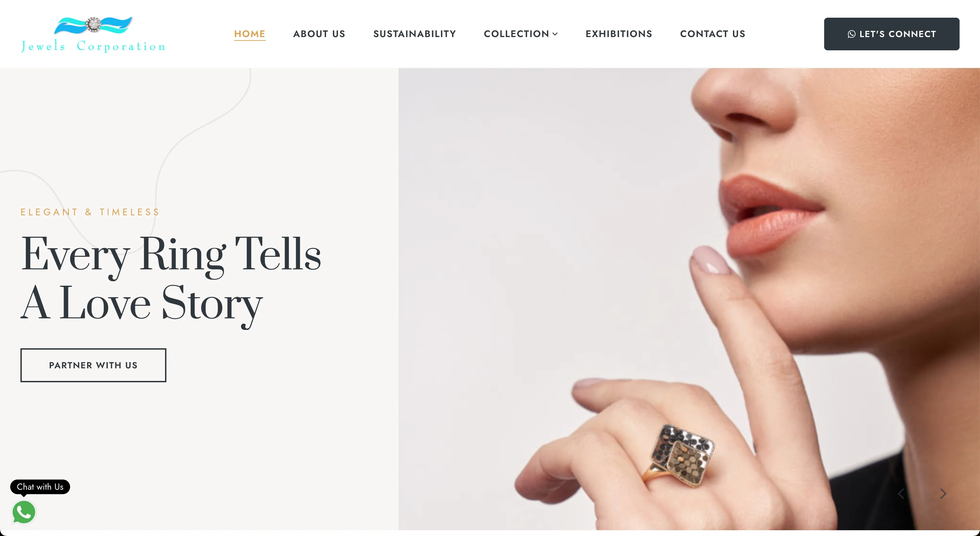Click the Elegant & Timeless tagline
This screenshot has height=536, width=980.
pos(90,212)
